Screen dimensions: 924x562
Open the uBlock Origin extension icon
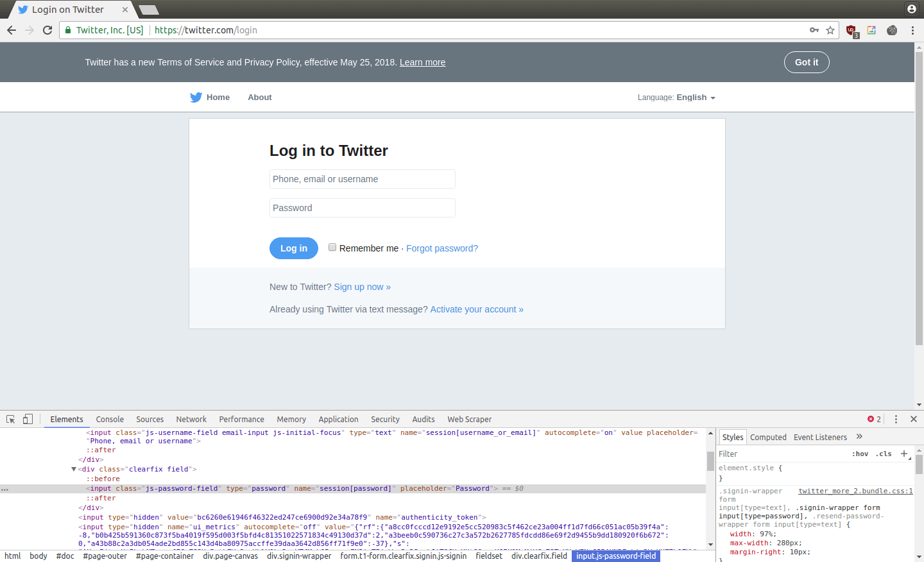tap(851, 30)
